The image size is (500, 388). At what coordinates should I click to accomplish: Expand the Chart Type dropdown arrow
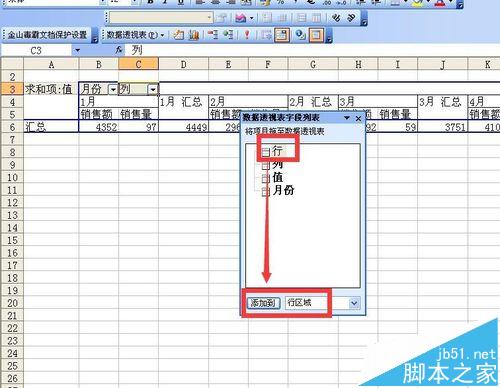click(252, 17)
